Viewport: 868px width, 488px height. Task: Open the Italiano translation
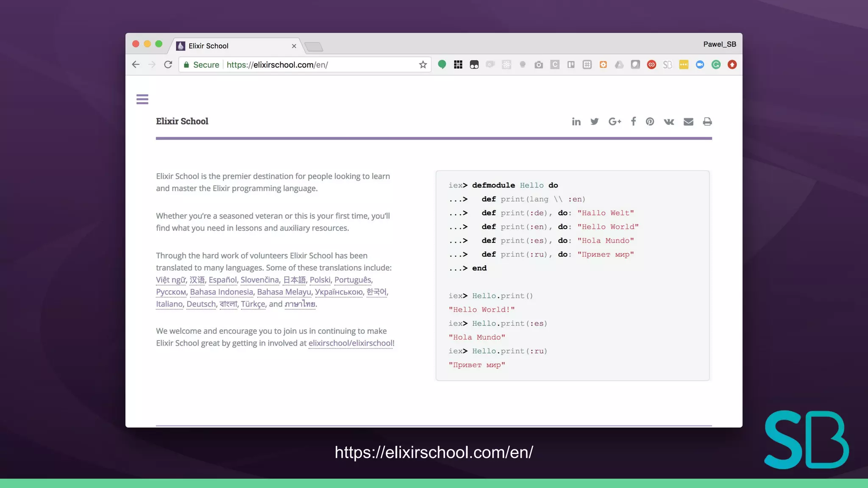pyautogui.click(x=169, y=304)
